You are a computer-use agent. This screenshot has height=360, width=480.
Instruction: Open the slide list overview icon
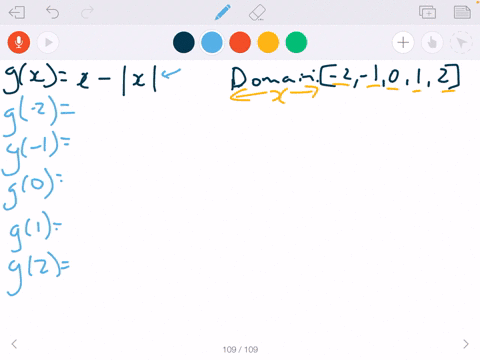click(462, 13)
